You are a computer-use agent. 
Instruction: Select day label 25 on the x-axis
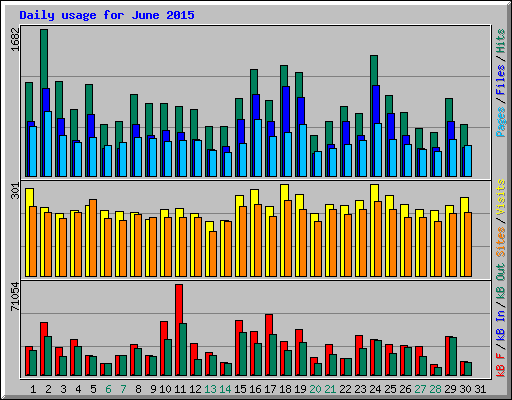tap(390, 389)
